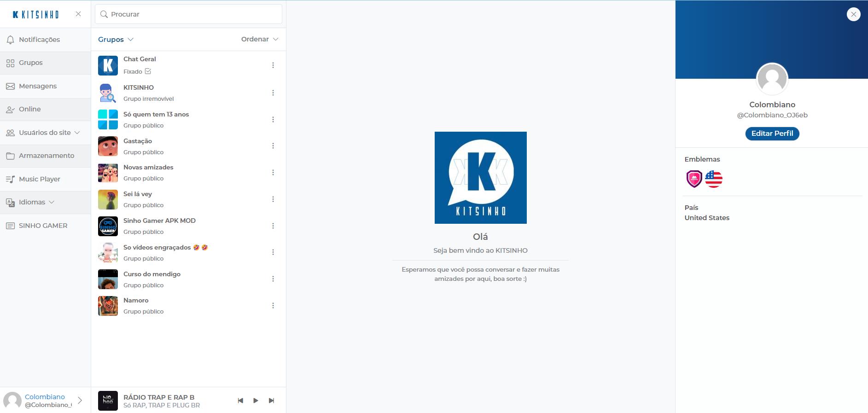Open the Sinho Gamer APK MOD group
The image size is (868, 413).
(159, 221)
